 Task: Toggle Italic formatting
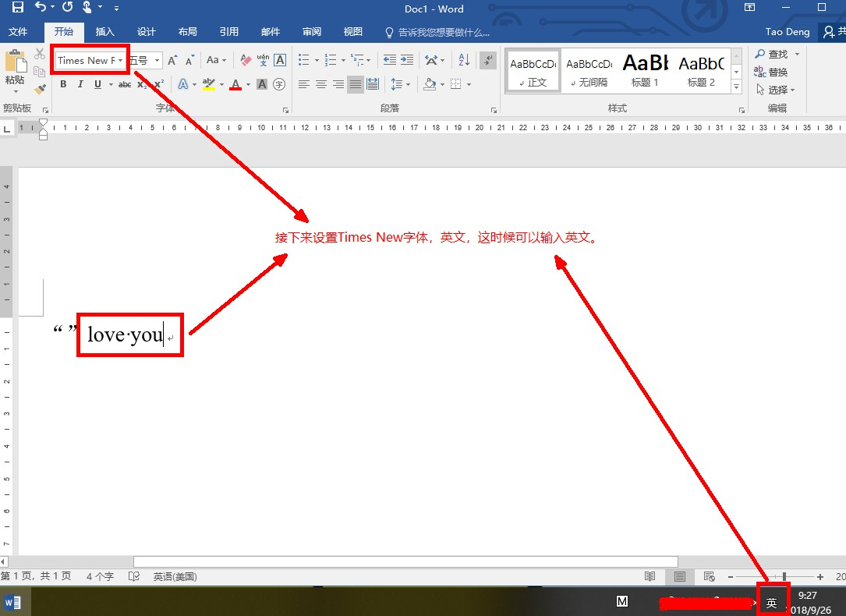tap(80, 84)
